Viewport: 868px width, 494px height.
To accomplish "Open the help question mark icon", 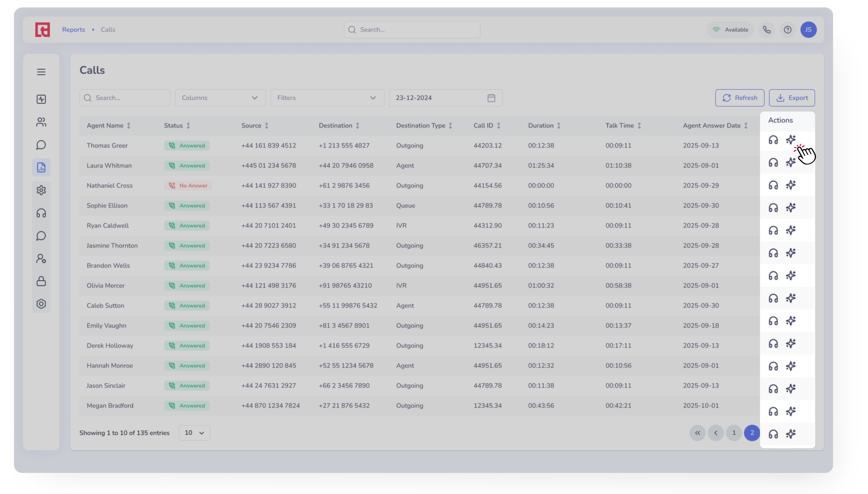I will pos(787,30).
